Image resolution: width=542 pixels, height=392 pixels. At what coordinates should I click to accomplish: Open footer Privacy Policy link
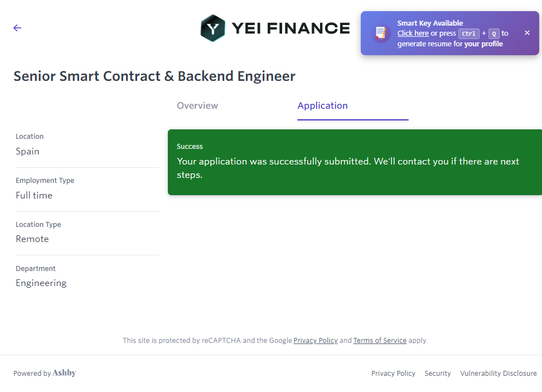coord(393,374)
